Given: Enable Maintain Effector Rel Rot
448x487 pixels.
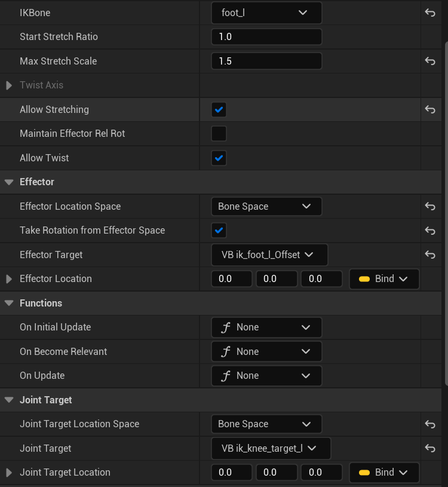Looking at the screenshot, I should (219, 134).
